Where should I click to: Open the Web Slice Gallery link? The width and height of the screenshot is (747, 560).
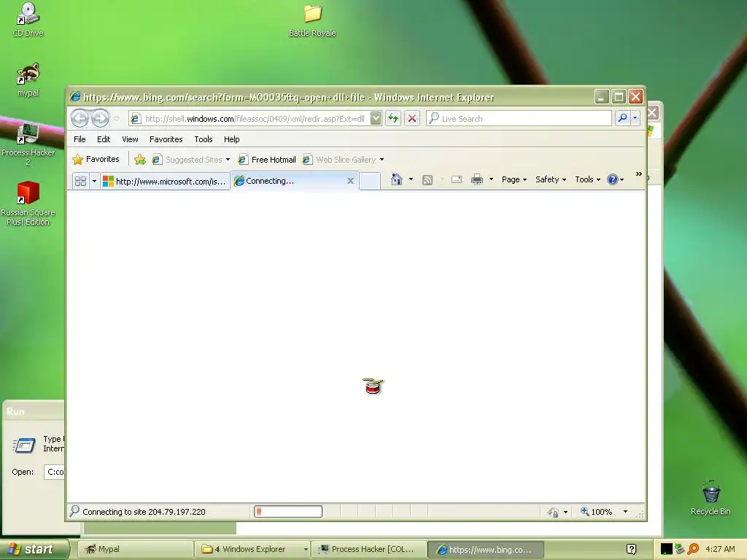tap(339, 160)
